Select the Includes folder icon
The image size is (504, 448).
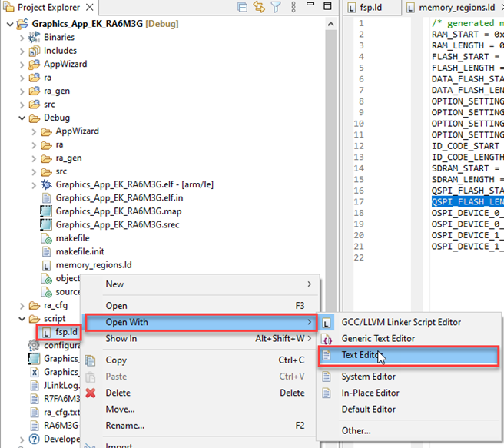pos(34,51)
